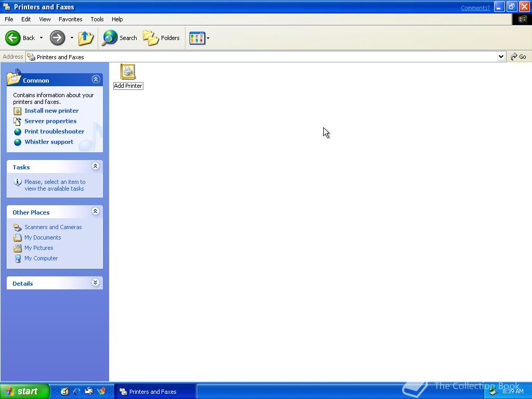Click the My Pictures folder icon
532x399 pixels.
[x=17, y=248]
